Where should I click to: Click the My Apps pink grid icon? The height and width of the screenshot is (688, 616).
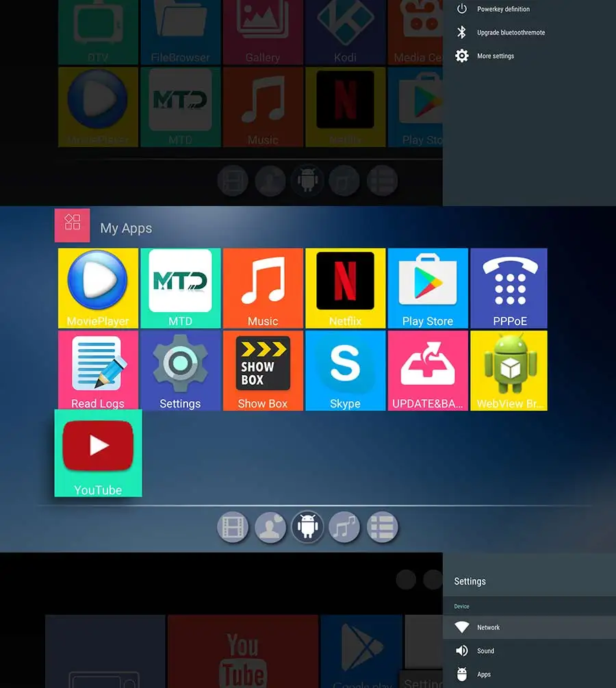click(x=72, y=225)
